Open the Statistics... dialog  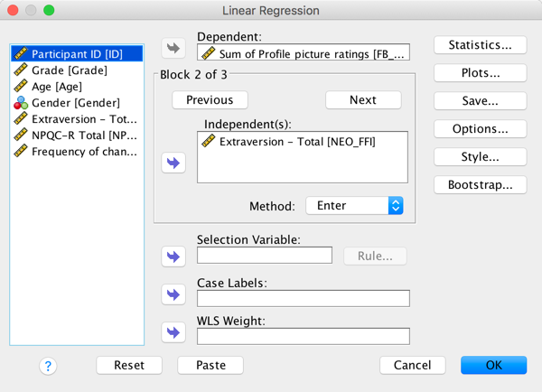click(481, 44)
